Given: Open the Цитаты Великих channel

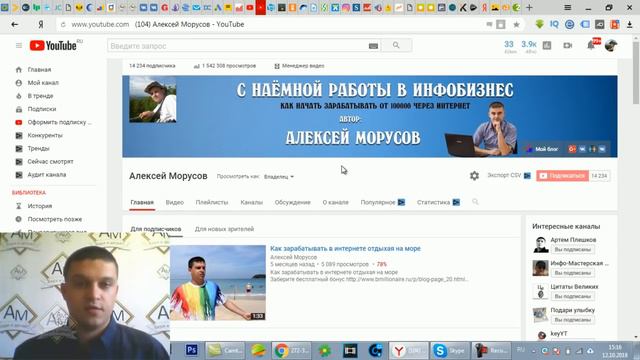Looking at the screenshot, I should [574, 287].
